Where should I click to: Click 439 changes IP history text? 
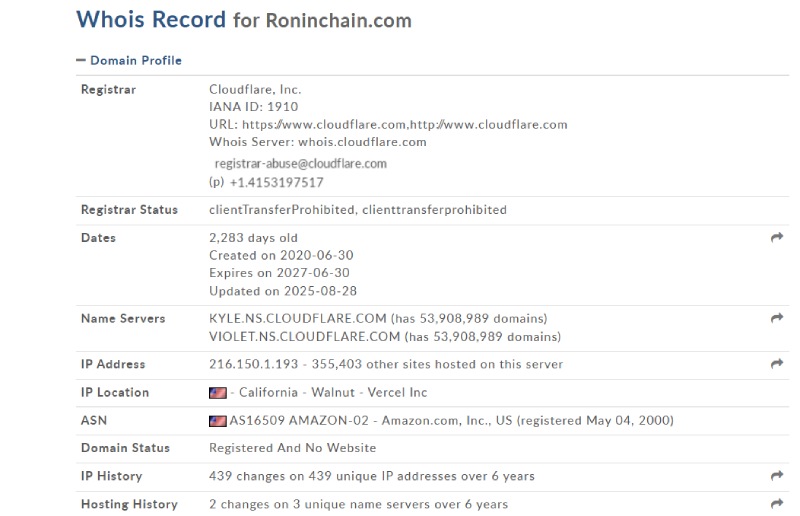point(372,476)
